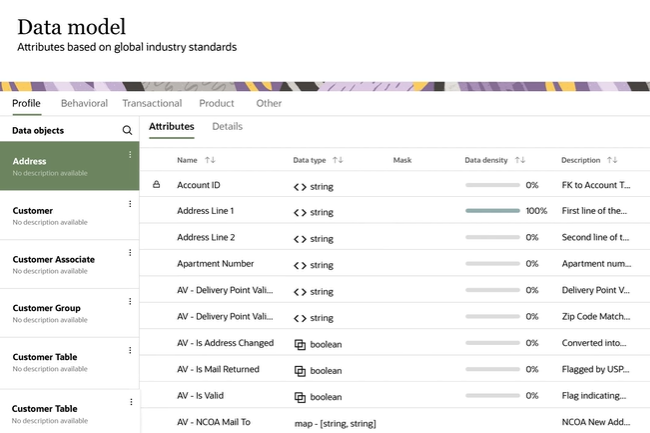
Task: Click Address Line 1 attribute name
Action: [206, 210]
